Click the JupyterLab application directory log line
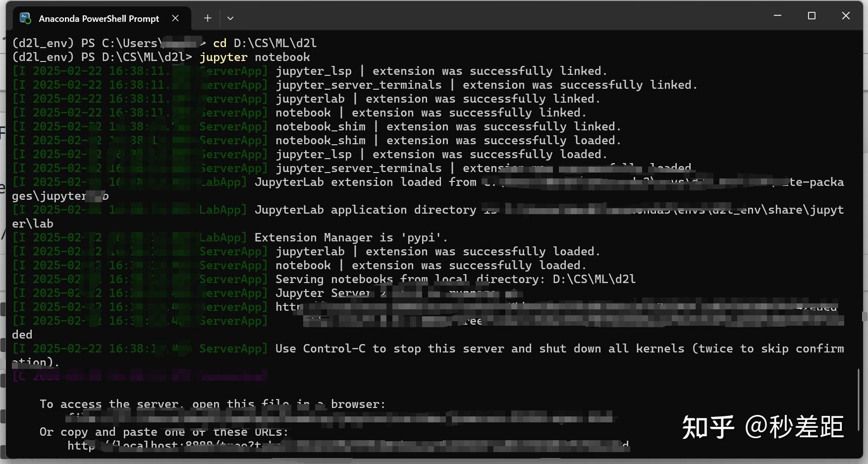 pyautogui.click(x=367, y=210)
